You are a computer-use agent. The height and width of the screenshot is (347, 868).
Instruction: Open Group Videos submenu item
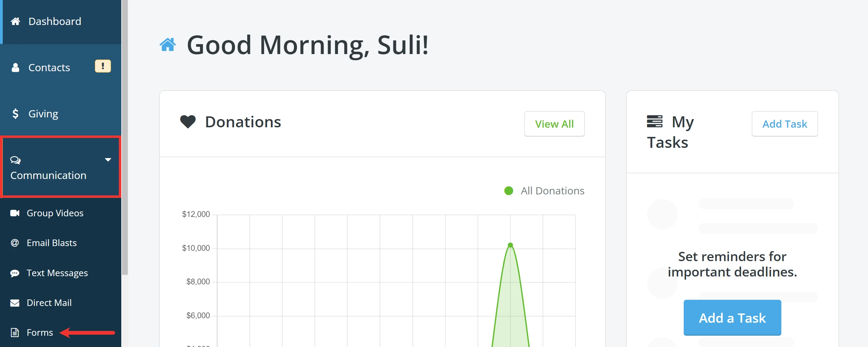click(x=61, y=213)
